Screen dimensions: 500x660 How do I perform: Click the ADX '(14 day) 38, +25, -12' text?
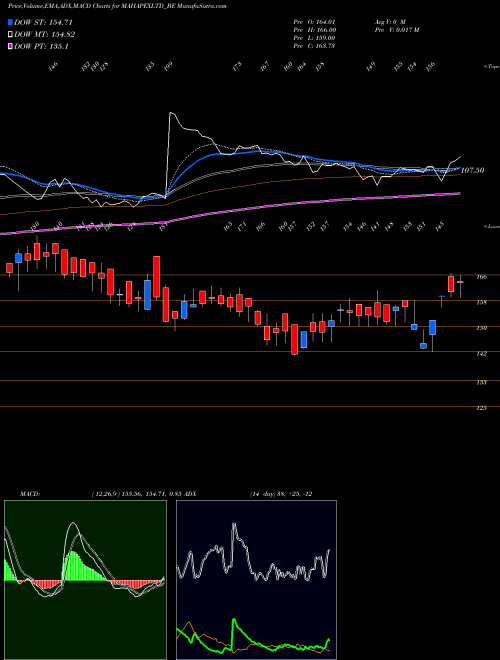(x=280, y=494)
